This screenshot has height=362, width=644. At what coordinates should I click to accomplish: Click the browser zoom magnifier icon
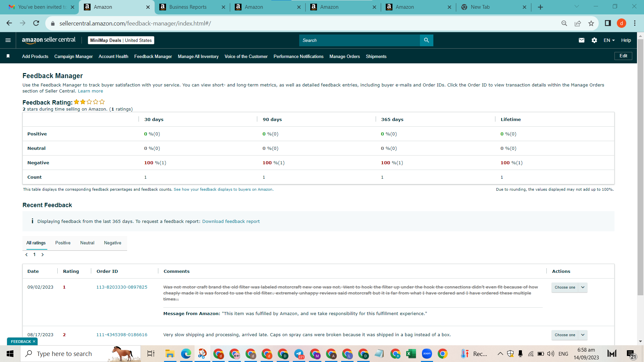click(564, 23)
